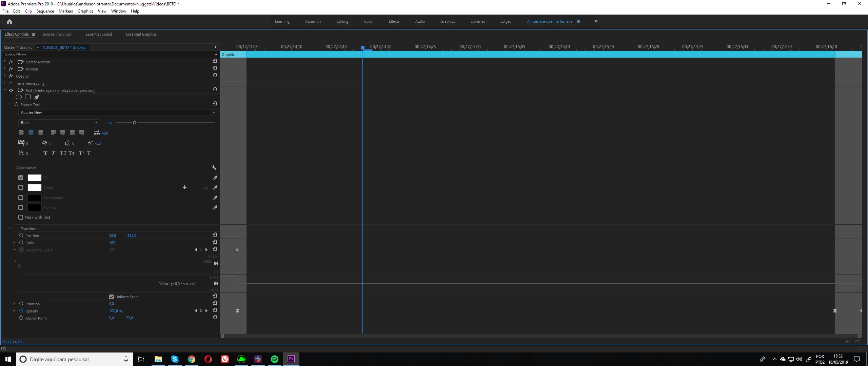Click center align text icon
This screenshot has width=868, height=366.
[31, 133]
